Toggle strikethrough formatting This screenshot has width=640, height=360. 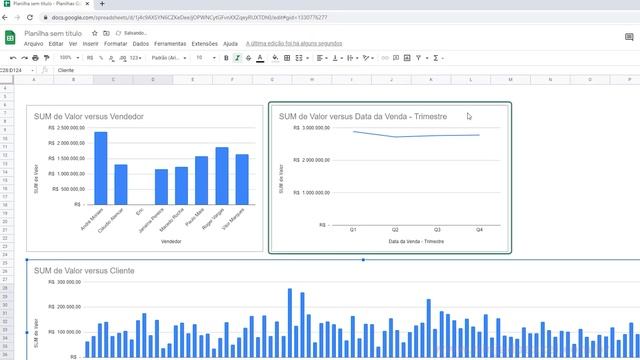[x=248, y=58]
